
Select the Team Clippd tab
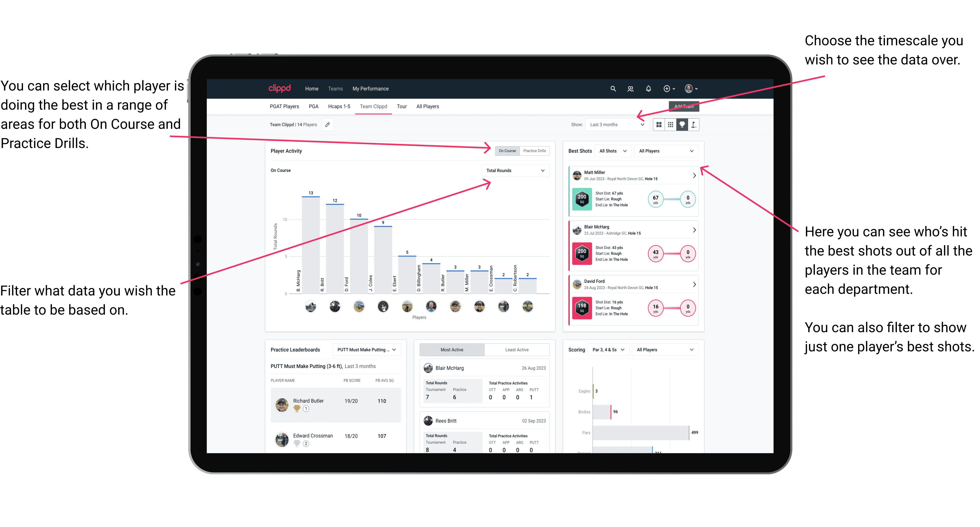tap(374, 107)
